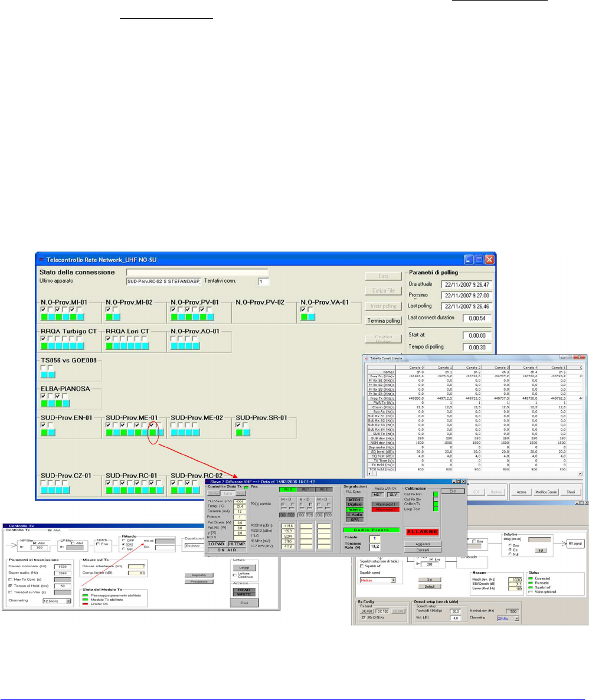
Task: Click the Ultimo apparato text field
Action: [163, 282]
